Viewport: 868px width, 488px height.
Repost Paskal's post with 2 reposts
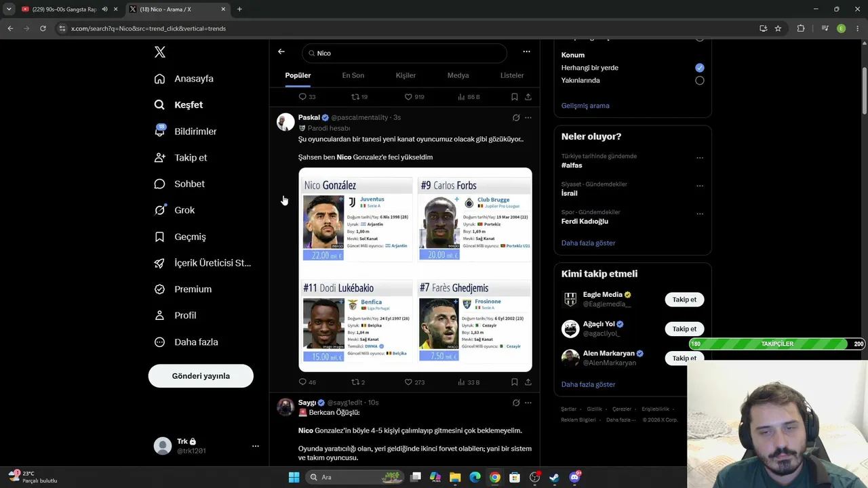tap(358, 382)
